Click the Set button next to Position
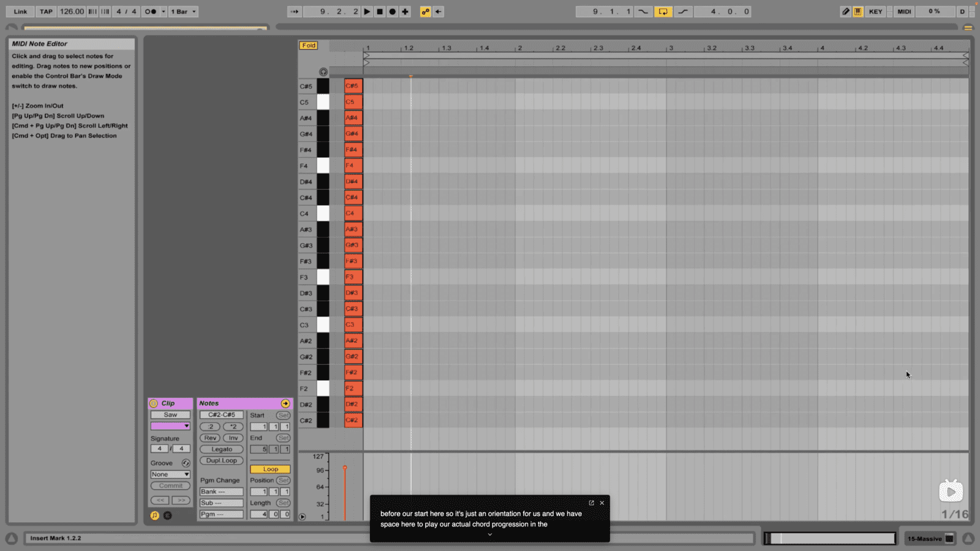980x551 pixels. pos(283,481)
